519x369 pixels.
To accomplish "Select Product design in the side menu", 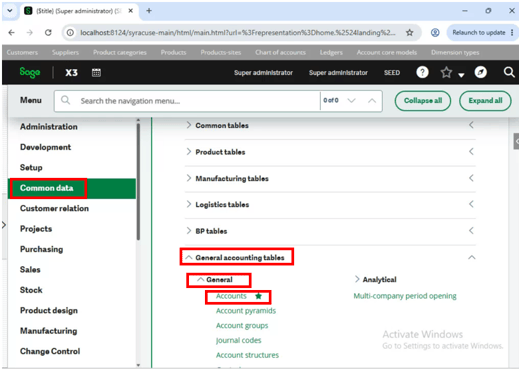I will pos(49,310).
